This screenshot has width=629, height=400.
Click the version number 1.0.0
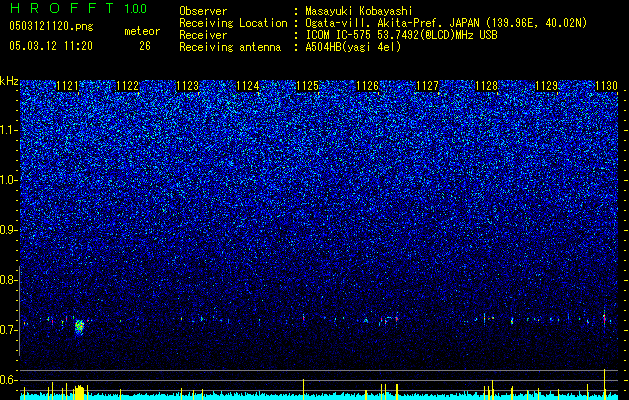pos(135,9)
